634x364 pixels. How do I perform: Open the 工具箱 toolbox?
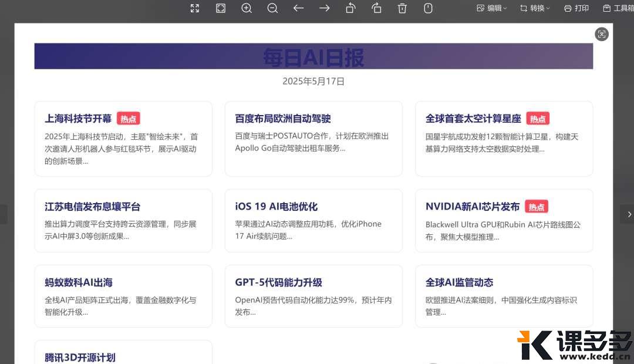(618, 8)
